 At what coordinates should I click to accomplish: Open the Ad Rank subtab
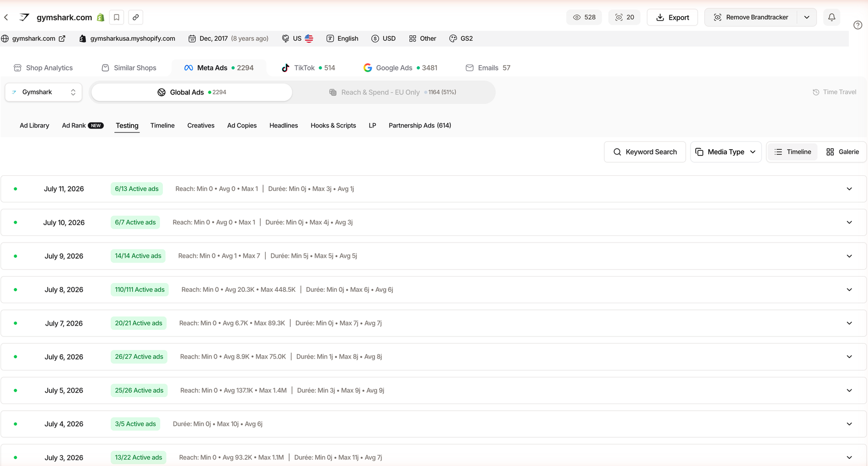82,125
